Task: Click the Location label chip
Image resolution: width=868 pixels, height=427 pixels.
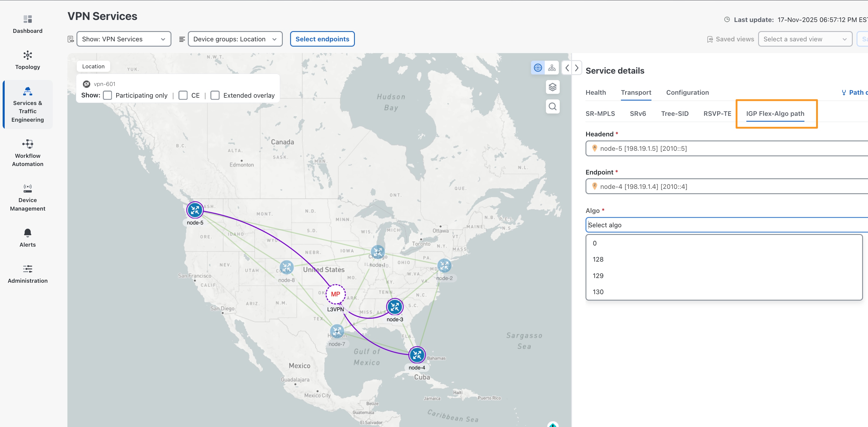Action: (93, 67)
